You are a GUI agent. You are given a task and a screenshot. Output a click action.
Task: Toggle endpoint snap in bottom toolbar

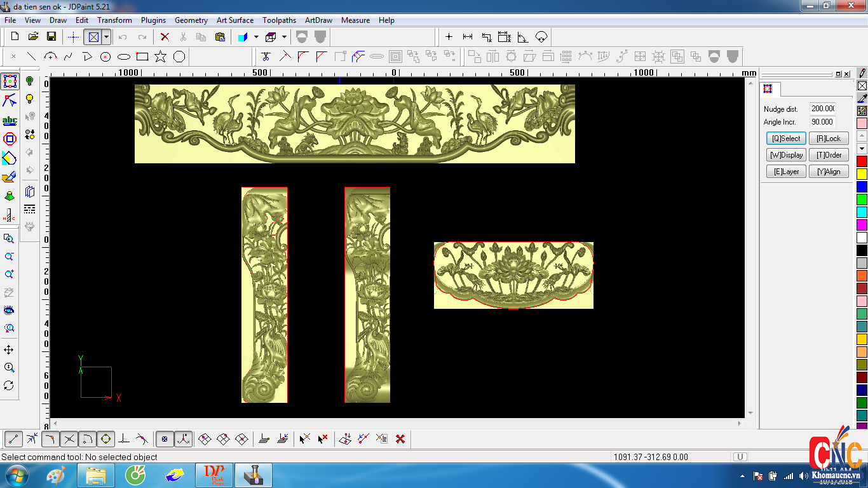[13, 438]
